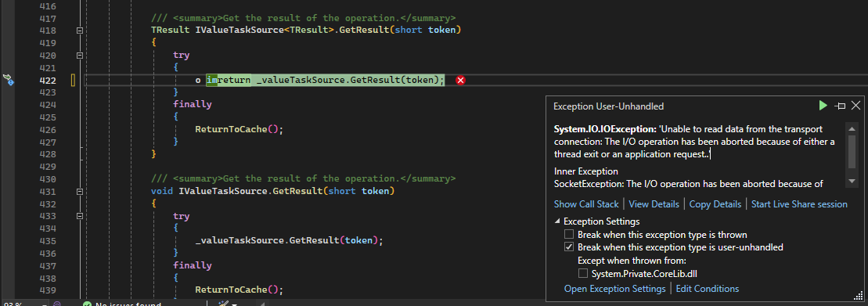Screen dimensions: 868x306
Task: Collapse the try block at line 433
Action: [80, 216]
